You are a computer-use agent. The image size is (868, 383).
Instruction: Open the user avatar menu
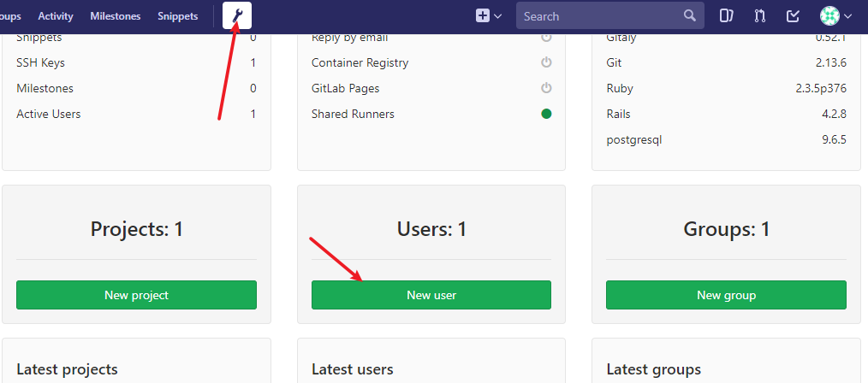pyautogui.click(x=835, y=16)
